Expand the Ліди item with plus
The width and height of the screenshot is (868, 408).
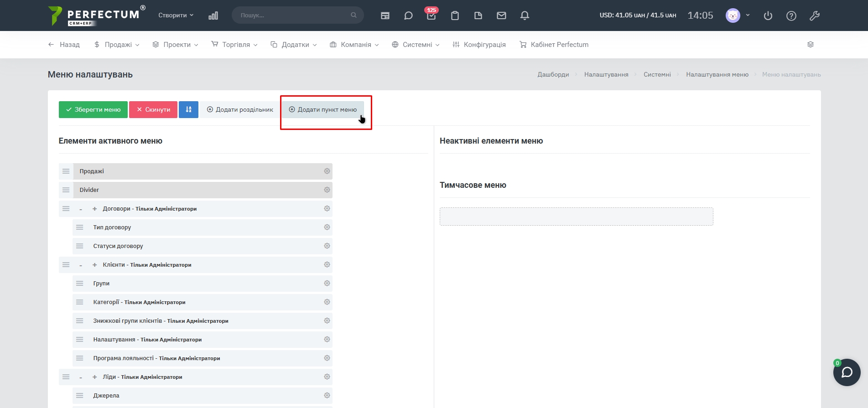[x=95, y=377]
